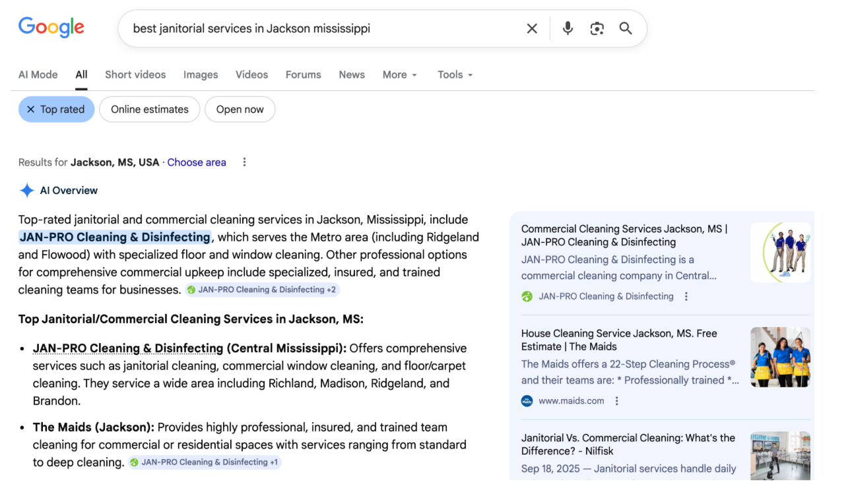Expand the Tools dropdown
This screenshot has width=850, height=504.
pos(455,75)
